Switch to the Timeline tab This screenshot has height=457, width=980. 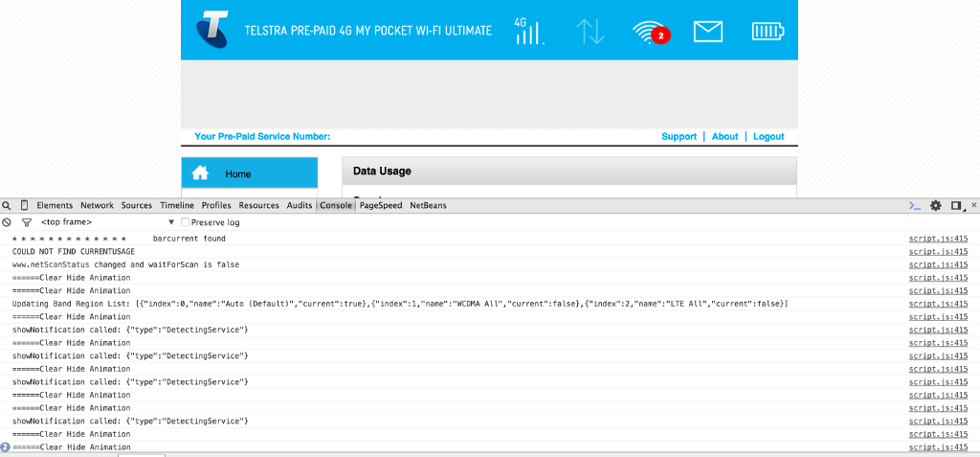click(x=177, y=205)
